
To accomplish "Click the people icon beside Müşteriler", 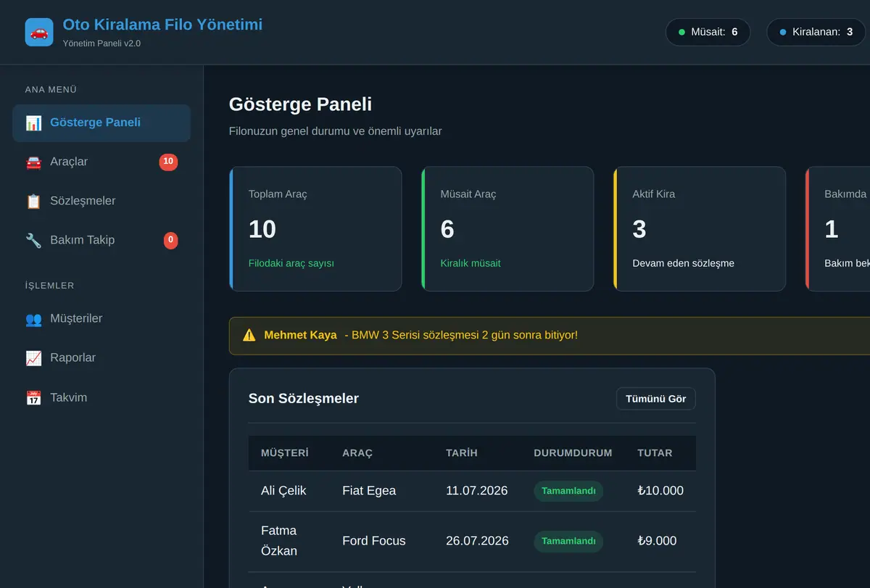I will coord(33,318).
